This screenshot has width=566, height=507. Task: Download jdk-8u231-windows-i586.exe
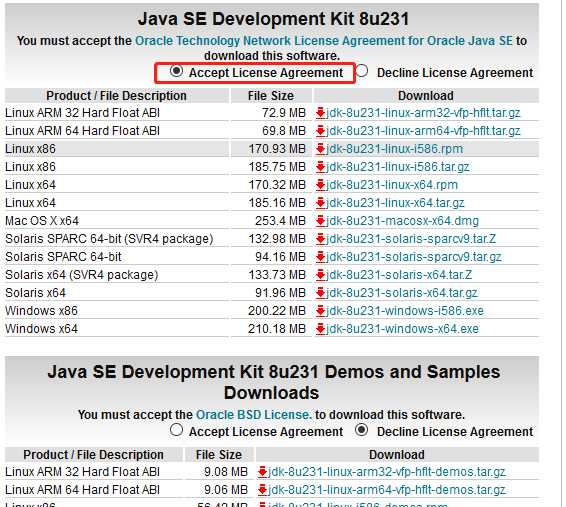(405, 311)
